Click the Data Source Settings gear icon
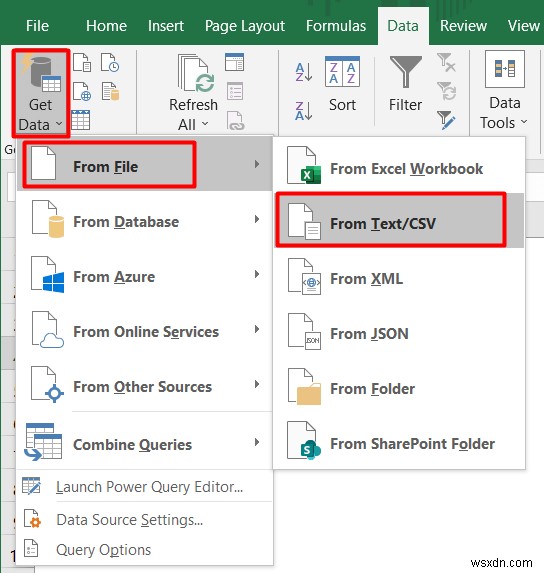 [33, 519]
